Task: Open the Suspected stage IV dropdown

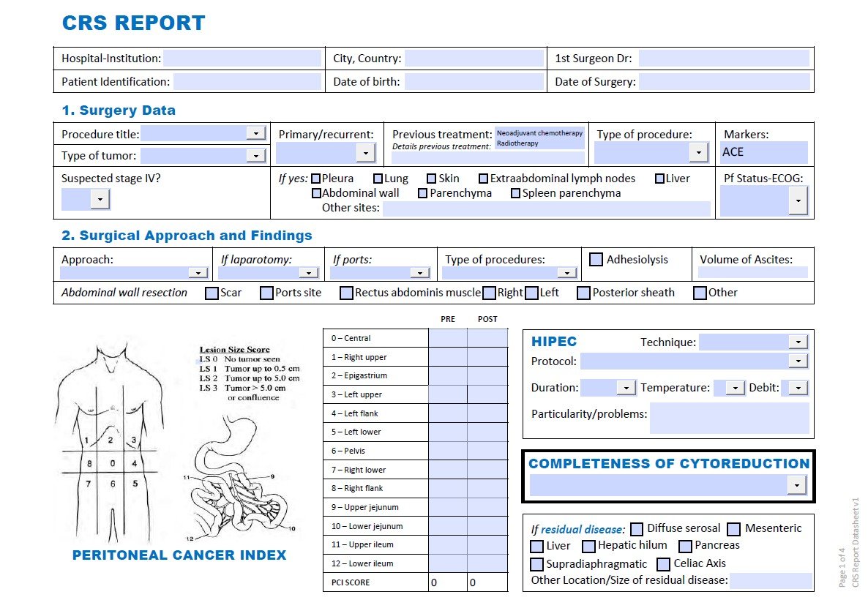Action: pyautogui.click(x=100, y=199)
